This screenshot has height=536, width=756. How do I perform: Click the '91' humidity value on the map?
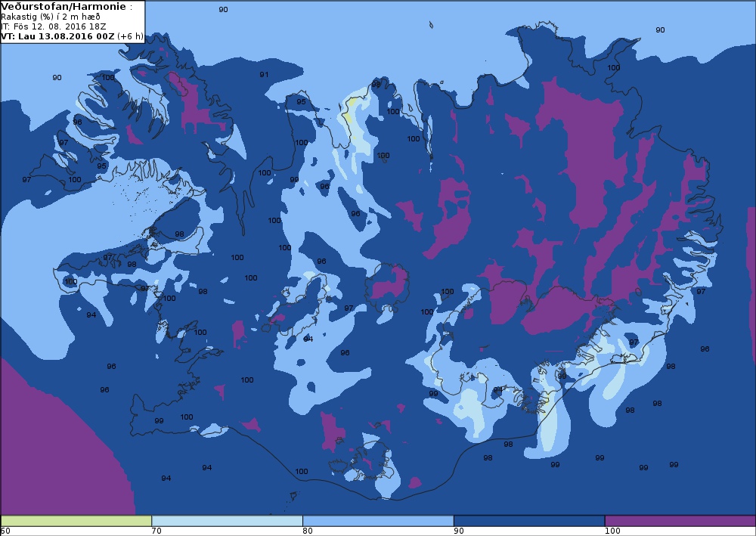264,74
